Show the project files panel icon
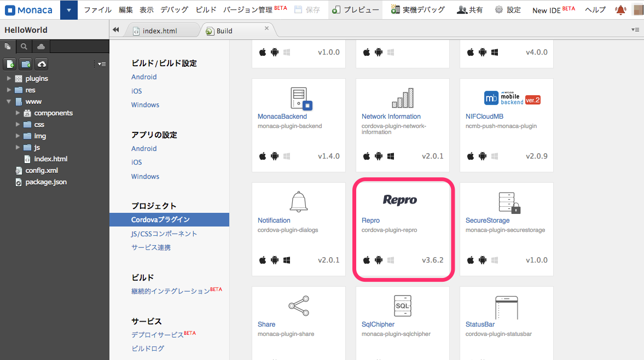Viewport: 644px width, 360px height. point(8,47)
